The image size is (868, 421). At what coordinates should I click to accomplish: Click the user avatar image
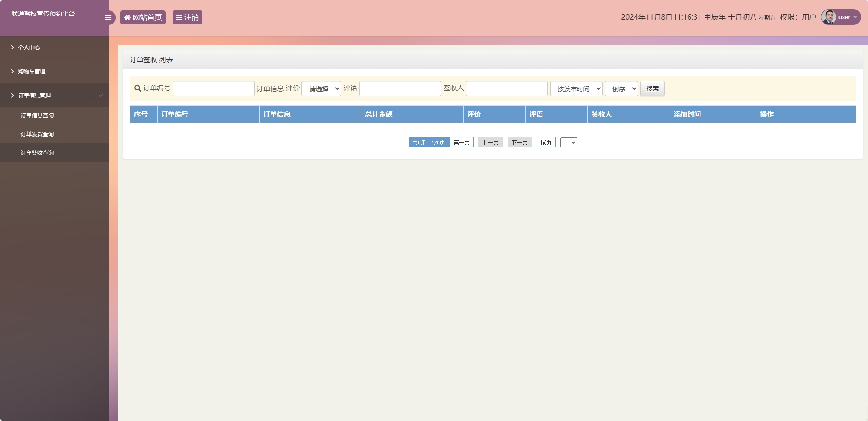tap(828, 17)
